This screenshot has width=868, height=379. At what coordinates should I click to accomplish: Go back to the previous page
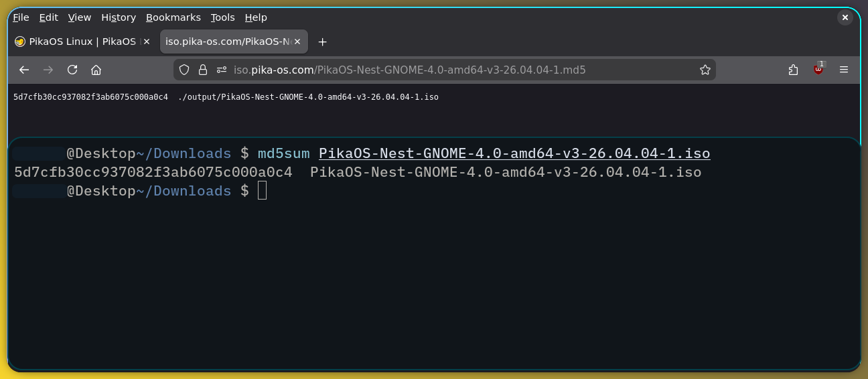(24, 70)
